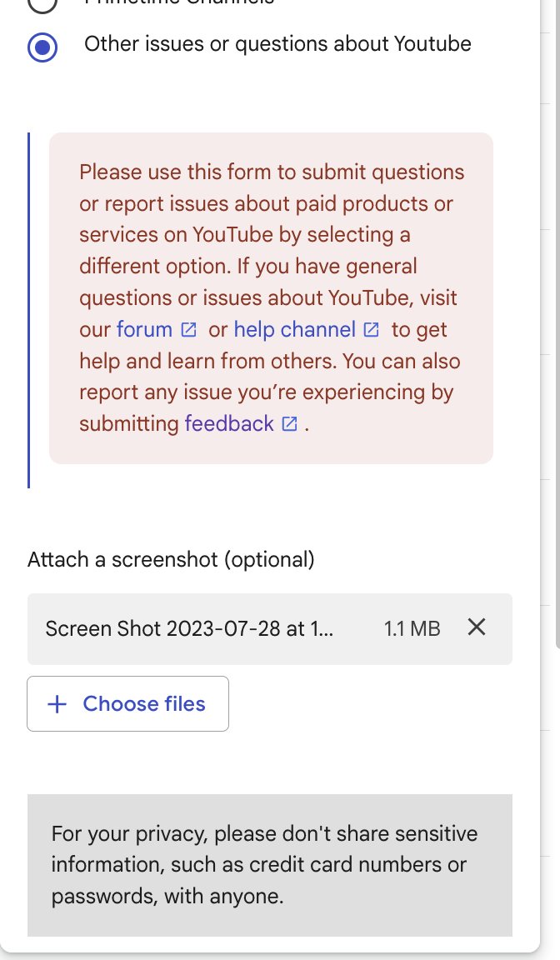Image resolution: width=560 pixels, height=960 pixels.
Task: Click external-link icon next to forum
Action: click(x=189, y=330)
